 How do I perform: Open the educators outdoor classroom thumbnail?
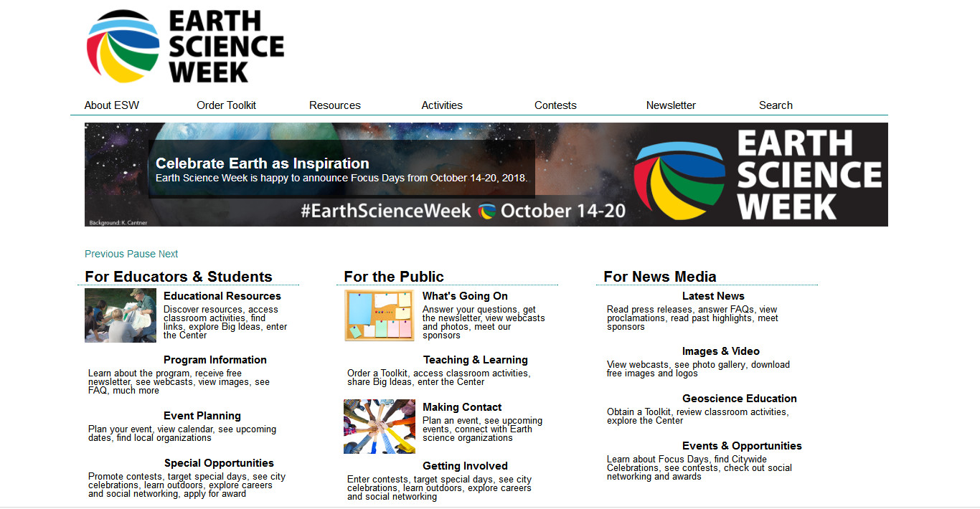(x=121, y=315)
